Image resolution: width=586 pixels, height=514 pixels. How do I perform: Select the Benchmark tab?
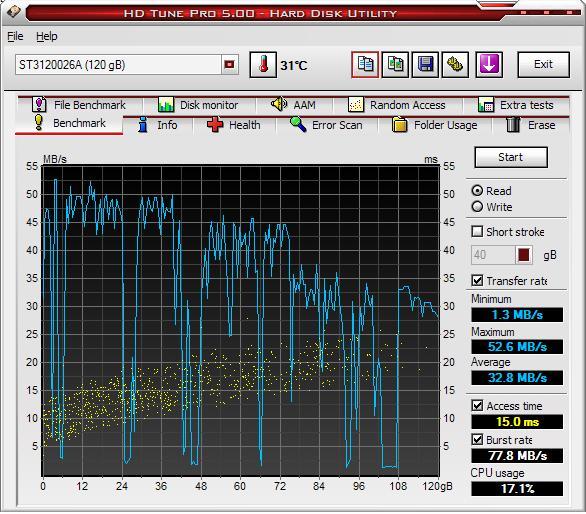pos(69,123)
